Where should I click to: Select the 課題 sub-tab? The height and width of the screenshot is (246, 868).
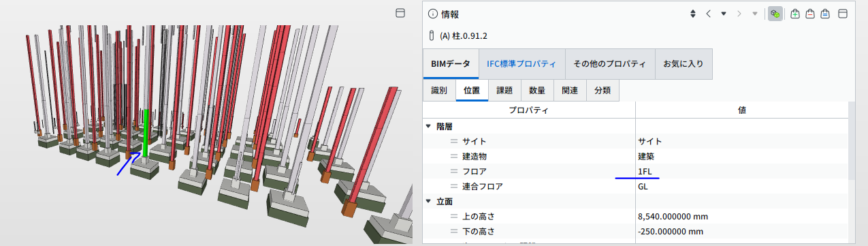pyautogui.click(x=504, y=90)
